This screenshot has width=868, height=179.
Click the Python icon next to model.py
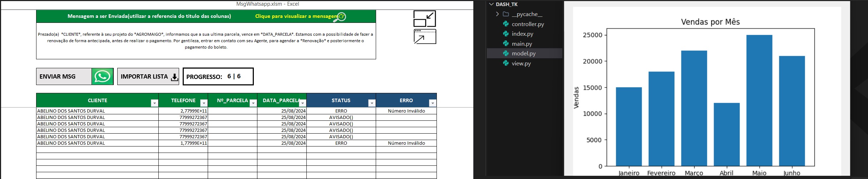click(x=506, y=53)
